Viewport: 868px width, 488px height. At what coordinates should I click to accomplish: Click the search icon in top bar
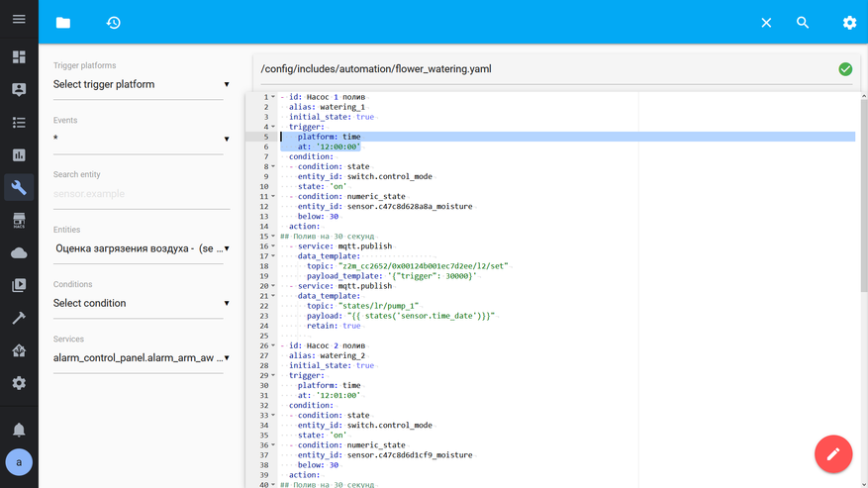point(803,23)
